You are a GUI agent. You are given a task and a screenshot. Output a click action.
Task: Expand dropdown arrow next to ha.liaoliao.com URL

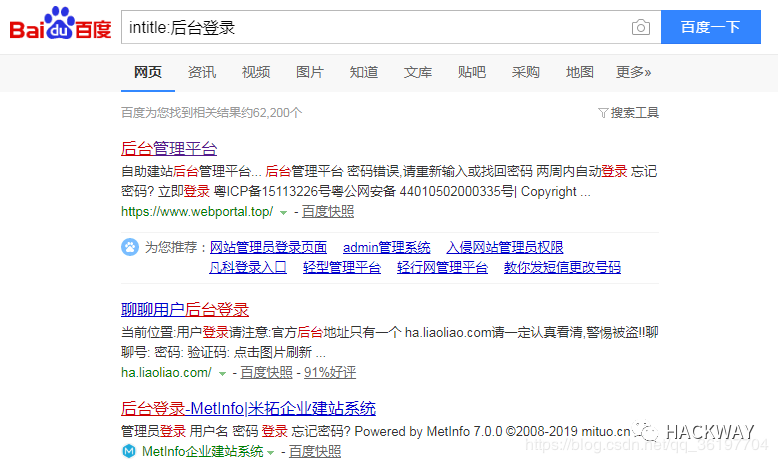pyautogui.click(x=222, y=373)
